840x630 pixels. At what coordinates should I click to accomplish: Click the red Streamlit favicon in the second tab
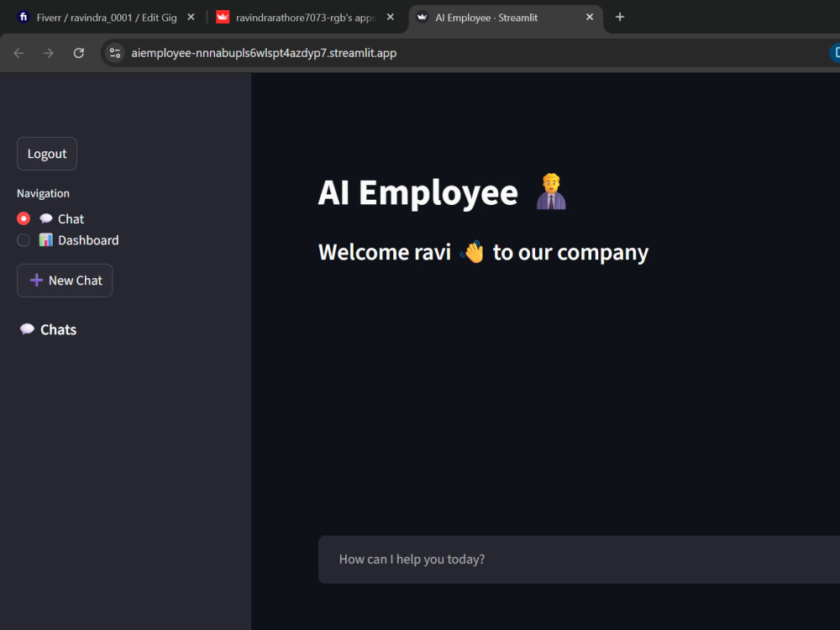[223, 17]
